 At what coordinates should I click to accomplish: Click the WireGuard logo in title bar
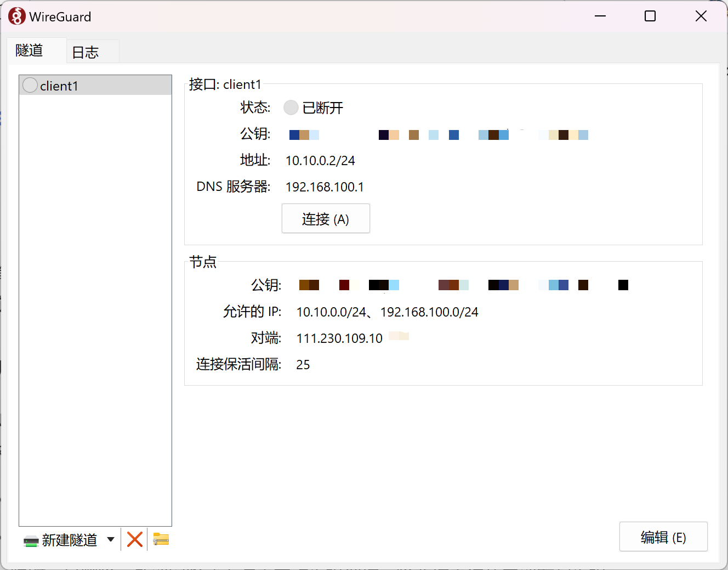tap(17, 16)
